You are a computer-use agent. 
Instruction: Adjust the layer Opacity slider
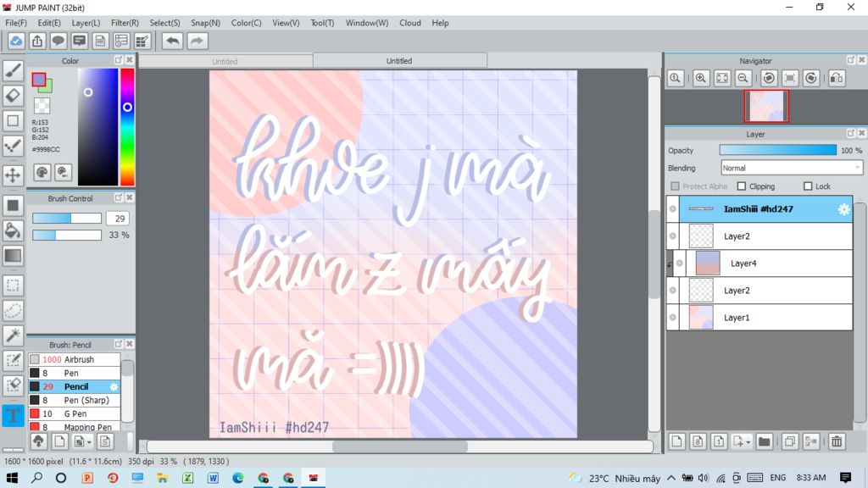(x=778, y=150)
